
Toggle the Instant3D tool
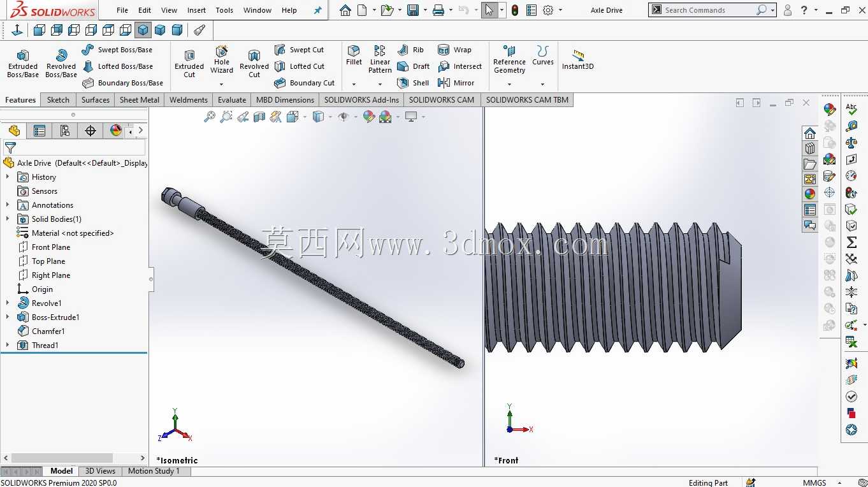pyautogui.click(x=577, y=59)
